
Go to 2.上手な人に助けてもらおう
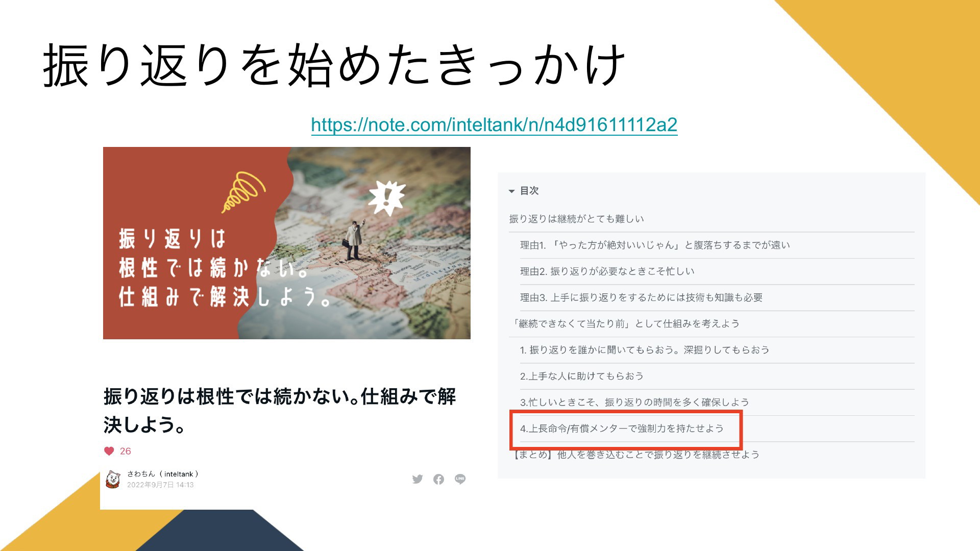click(581, 376)
